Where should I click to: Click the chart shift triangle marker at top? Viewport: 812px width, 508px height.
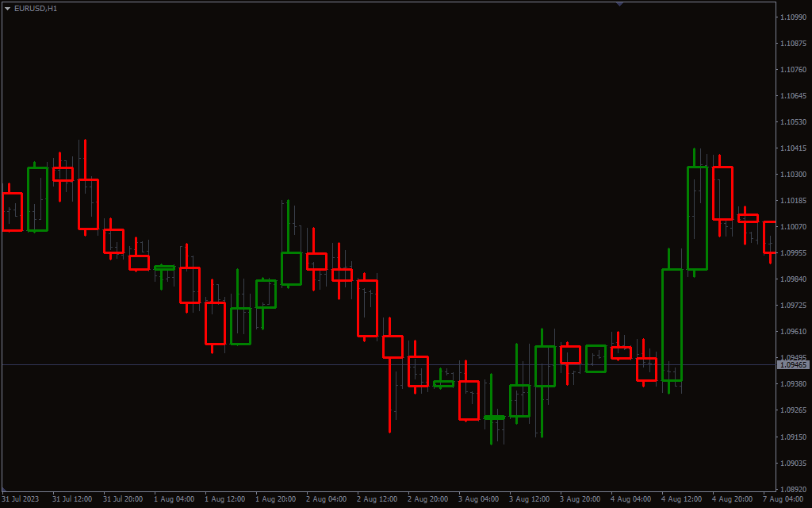[x=619, y=4]
